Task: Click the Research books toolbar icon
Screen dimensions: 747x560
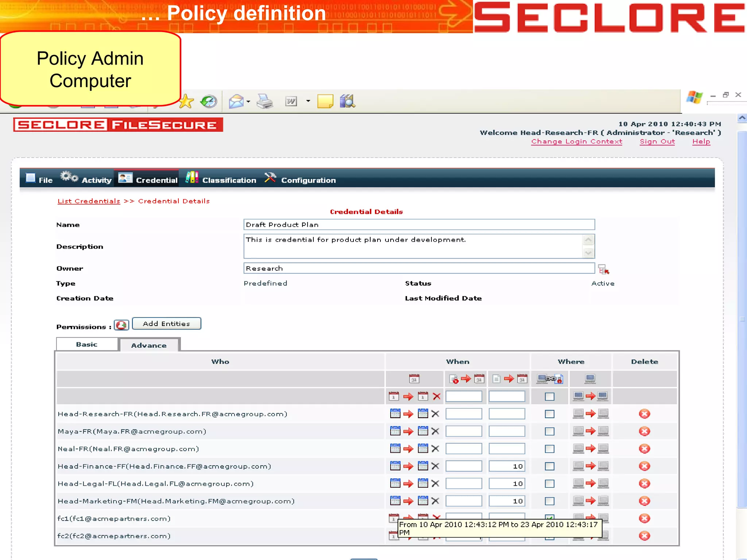Action: coord(347,101)
